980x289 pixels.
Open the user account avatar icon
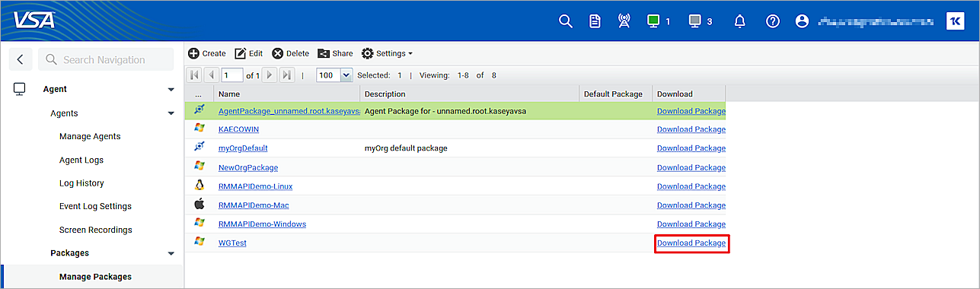click(x=802, y=21)
